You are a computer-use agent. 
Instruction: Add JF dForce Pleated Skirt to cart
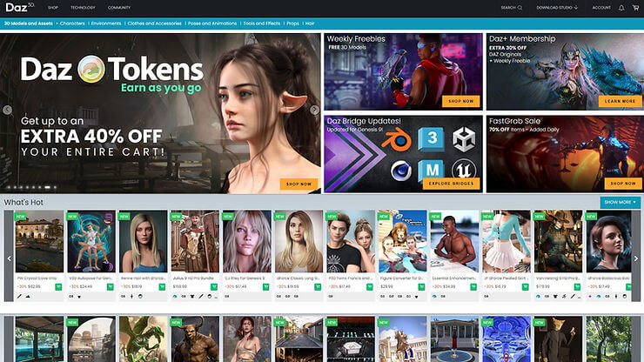tap(526, 287)
